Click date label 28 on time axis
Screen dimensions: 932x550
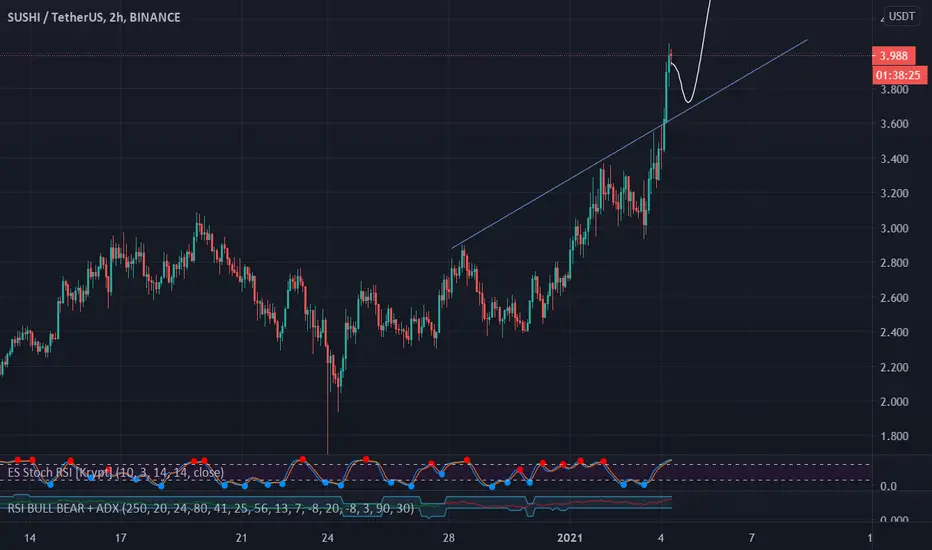tap(449, 538)
